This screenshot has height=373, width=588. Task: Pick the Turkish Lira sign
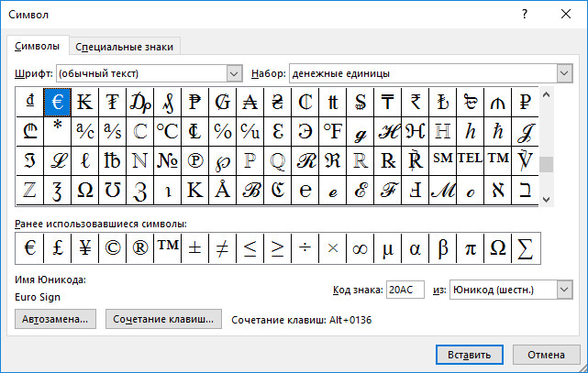pos(442,102)
